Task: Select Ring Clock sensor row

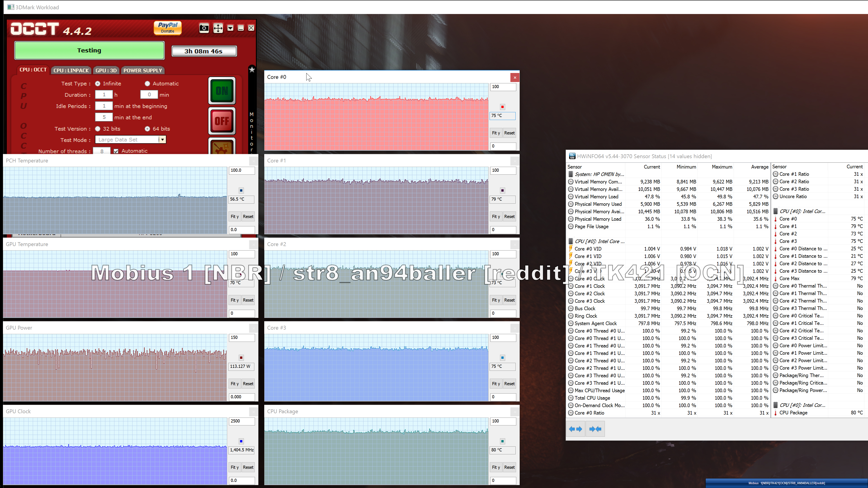Action: (x=668, y=316)
